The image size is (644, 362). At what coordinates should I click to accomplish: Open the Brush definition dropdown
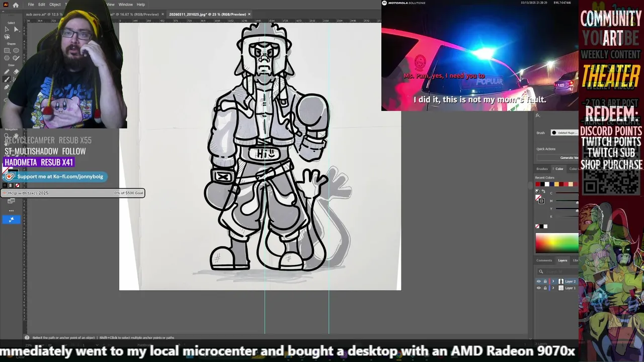[565, 133]
